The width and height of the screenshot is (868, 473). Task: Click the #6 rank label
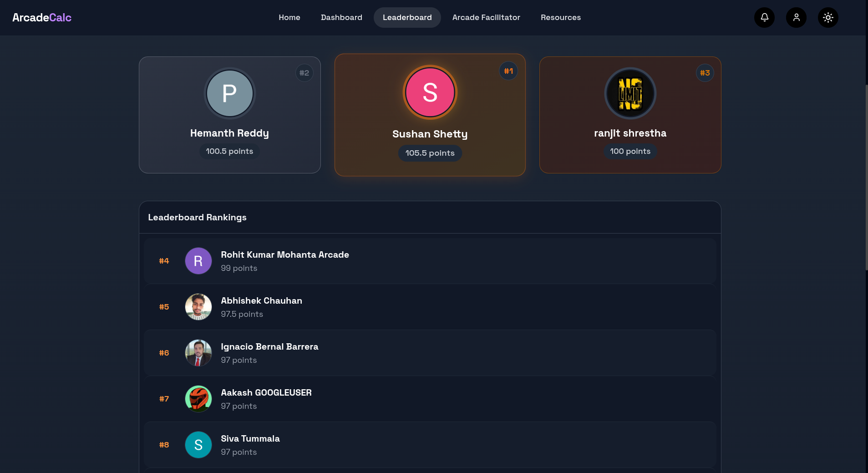click(x=164, y=353)
